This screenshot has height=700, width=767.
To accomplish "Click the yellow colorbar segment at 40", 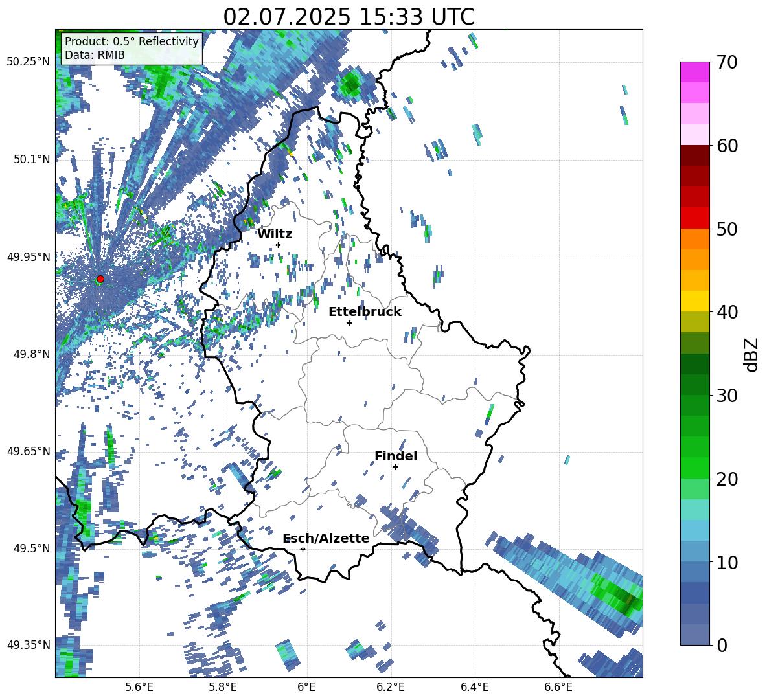I will [x=694, y=302].
